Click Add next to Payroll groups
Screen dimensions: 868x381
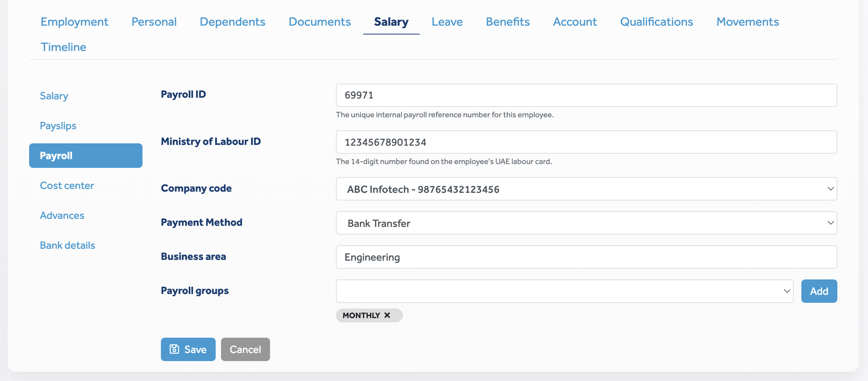pos(819,291)
